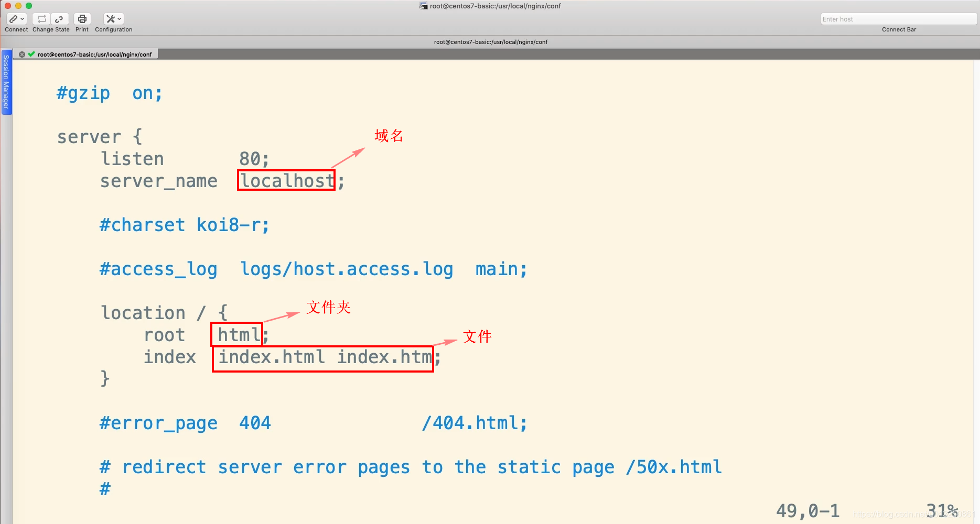Click the "404" error code text
Screen dimensions: 980x524
click(255, 423)
